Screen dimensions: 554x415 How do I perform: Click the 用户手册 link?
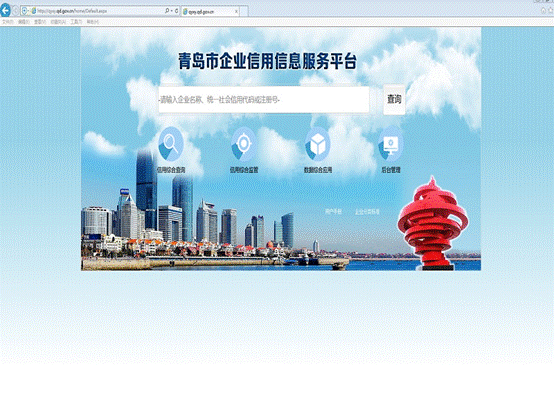click(x=333, y=212)
